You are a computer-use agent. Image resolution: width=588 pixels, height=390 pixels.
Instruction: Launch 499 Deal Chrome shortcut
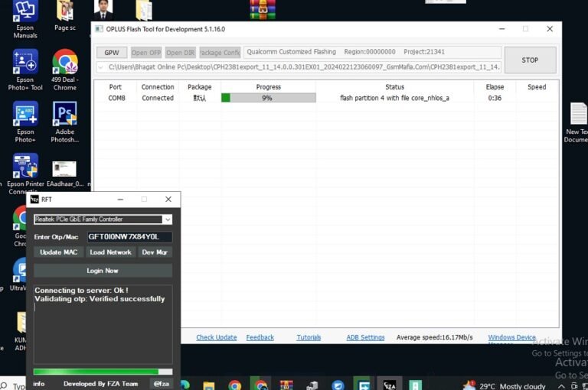pos(65,70)
